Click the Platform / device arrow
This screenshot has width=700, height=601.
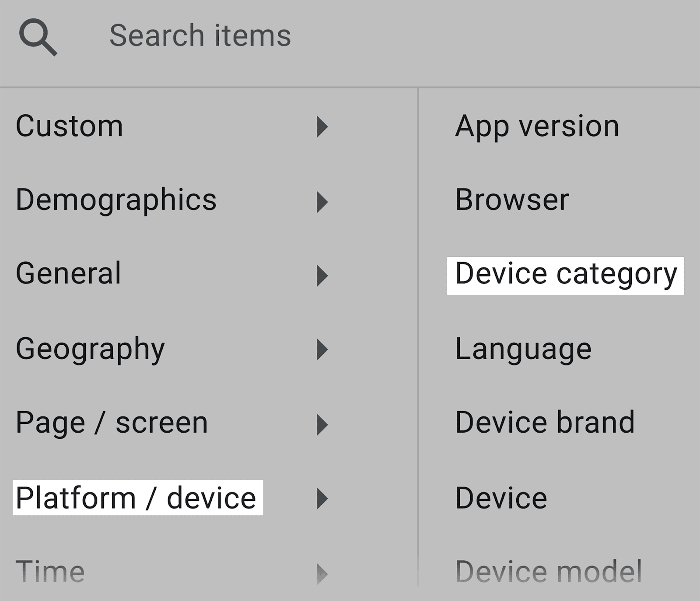(322, 499)
